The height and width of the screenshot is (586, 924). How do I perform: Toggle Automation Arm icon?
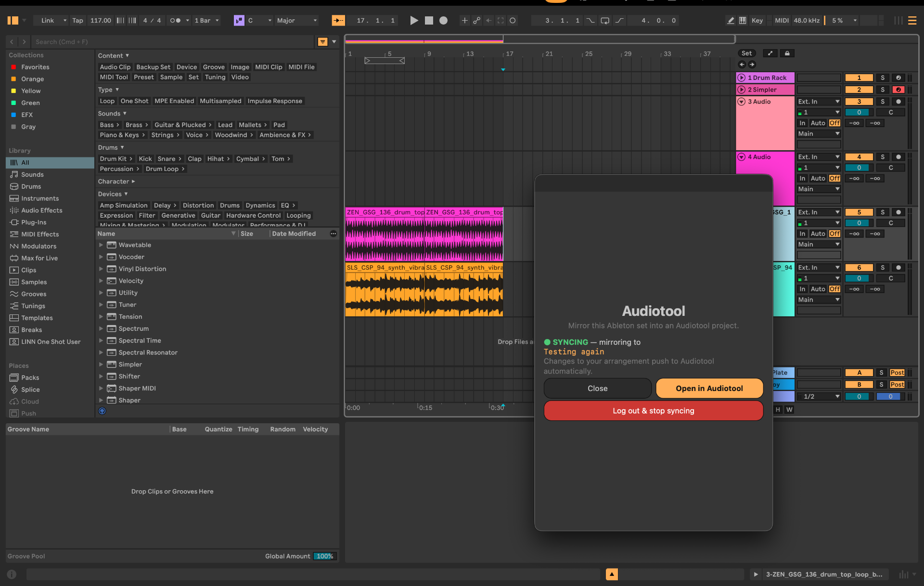(x=476, y=20)
